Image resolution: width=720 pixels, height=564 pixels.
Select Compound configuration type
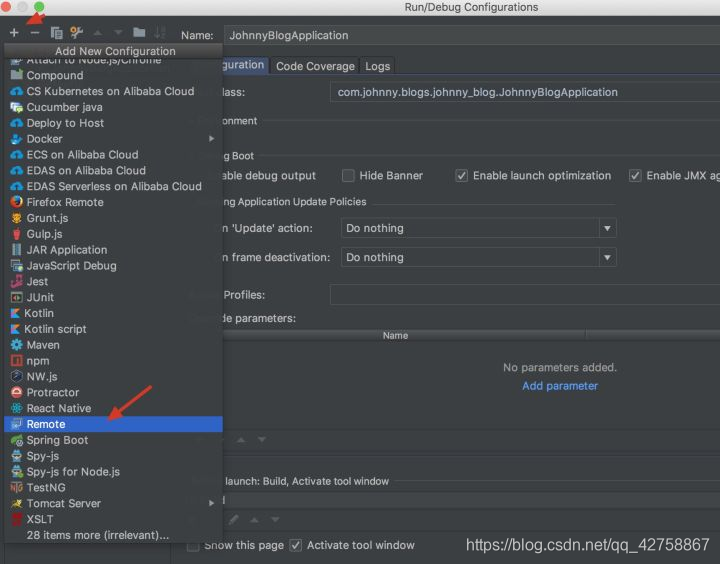tap(113, 75)
